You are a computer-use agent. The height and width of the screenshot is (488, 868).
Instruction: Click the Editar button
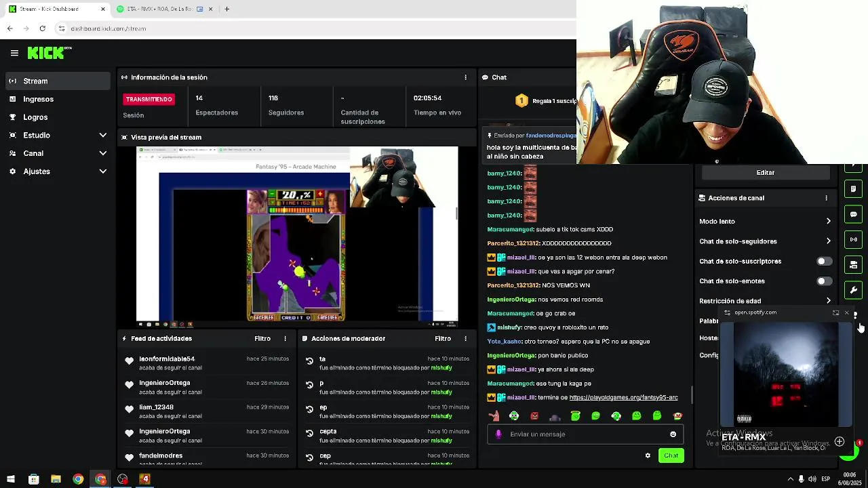pos(766,172)
